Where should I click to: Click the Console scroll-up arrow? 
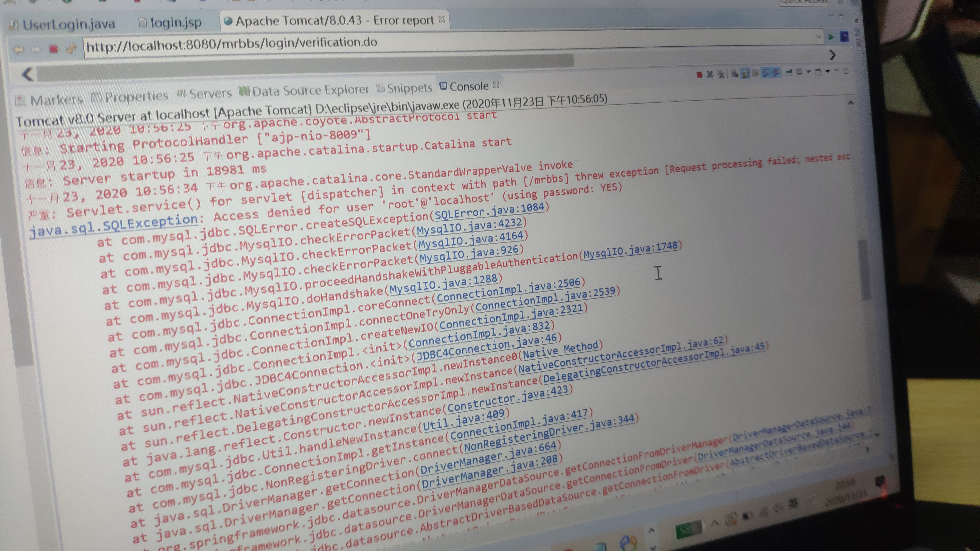(851, 103)
